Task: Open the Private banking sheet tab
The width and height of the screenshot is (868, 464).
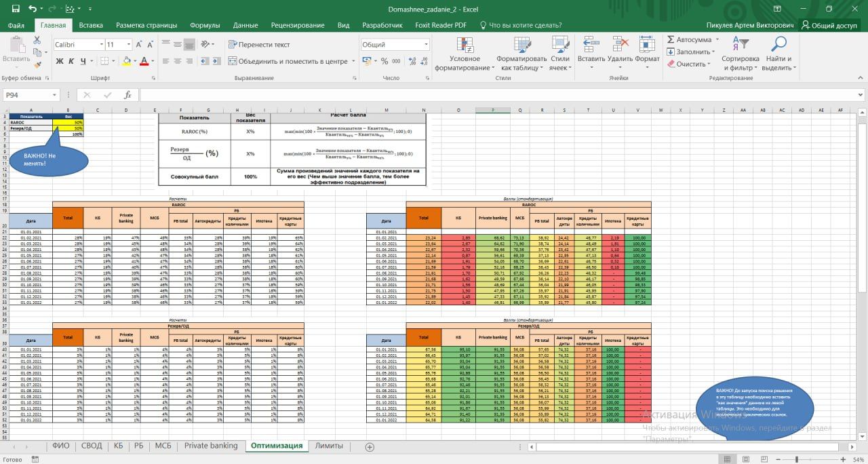Action: [211, 446]
